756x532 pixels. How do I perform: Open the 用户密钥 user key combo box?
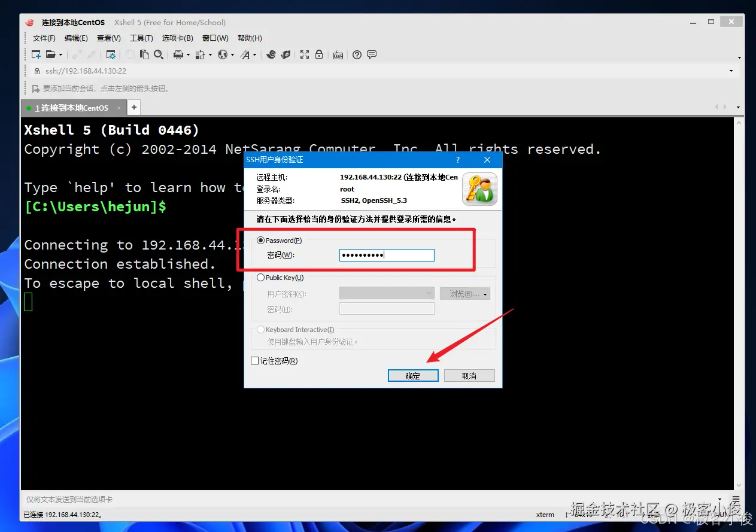click(x=387, y=294)
